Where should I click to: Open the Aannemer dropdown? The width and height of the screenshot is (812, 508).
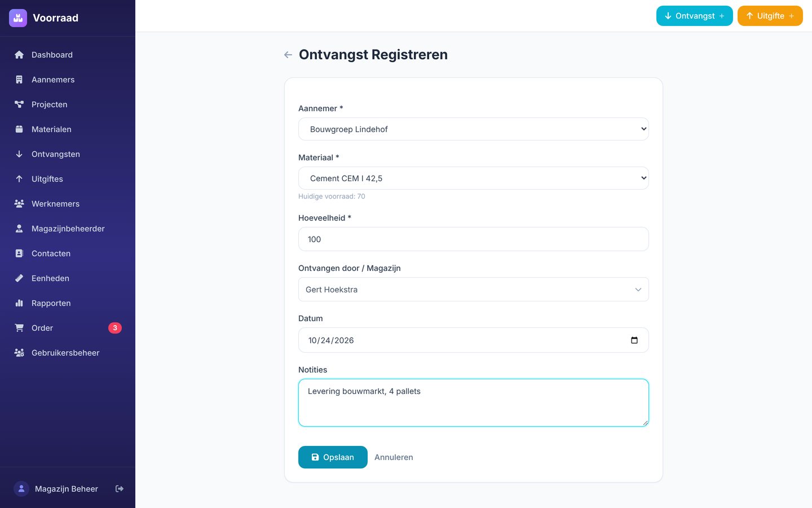474,129
